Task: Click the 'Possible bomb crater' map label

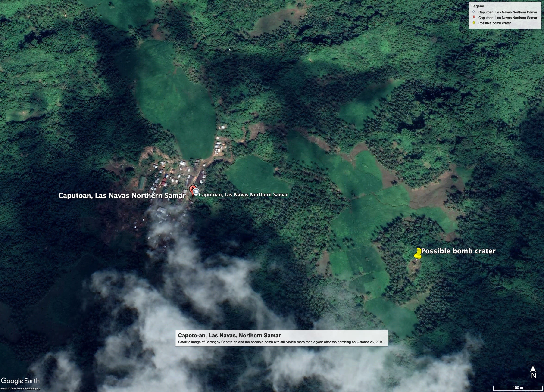Action: 458,251
